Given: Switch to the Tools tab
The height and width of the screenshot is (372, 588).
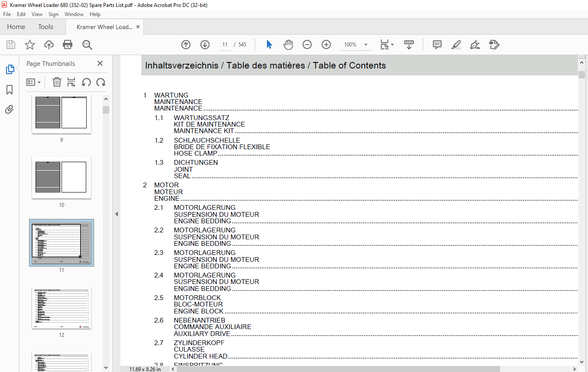Looking at the screenshot, I should (45, 27).
